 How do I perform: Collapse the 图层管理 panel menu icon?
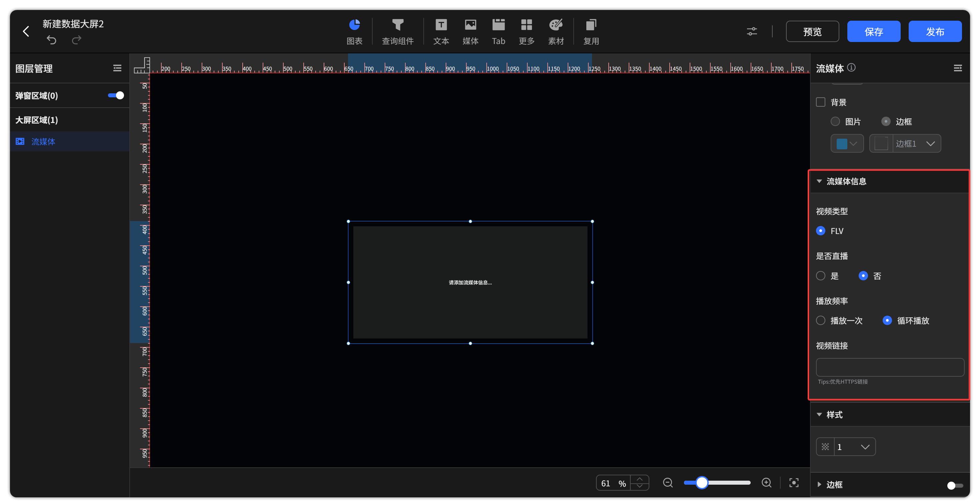pos(117,68)
